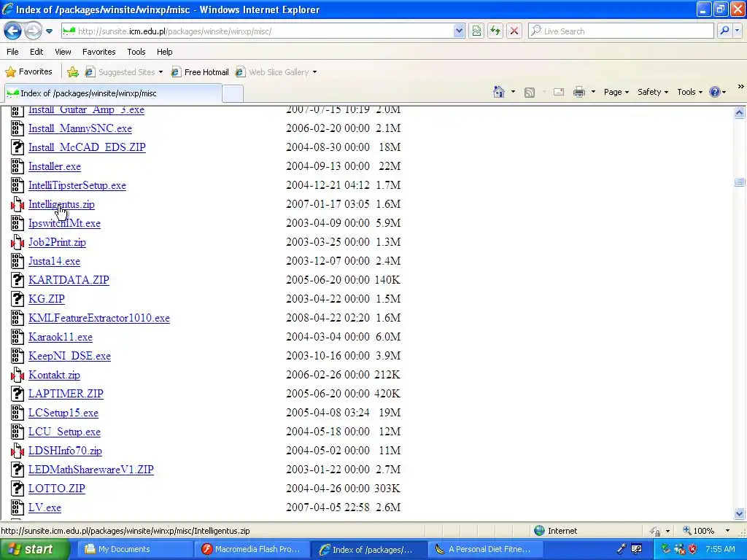Click the LV.exe binary file icon
The height and width of the screenshot is (560, 747).
click(x=18, y=507)
